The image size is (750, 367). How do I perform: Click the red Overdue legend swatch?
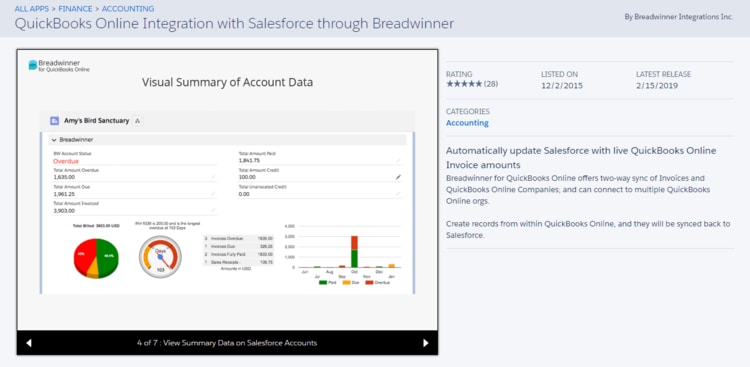pyautogui.click(x=369, y=283)
